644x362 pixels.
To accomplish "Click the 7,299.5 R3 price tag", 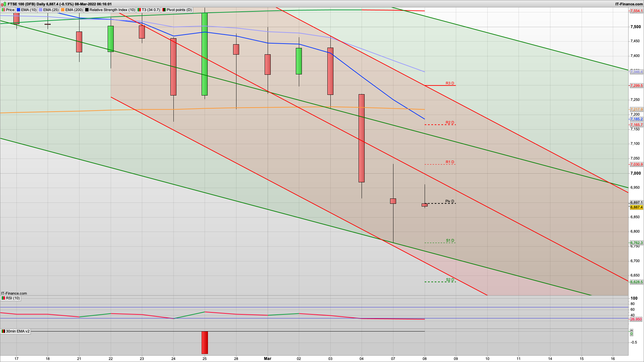I will [x=636, y=85].
